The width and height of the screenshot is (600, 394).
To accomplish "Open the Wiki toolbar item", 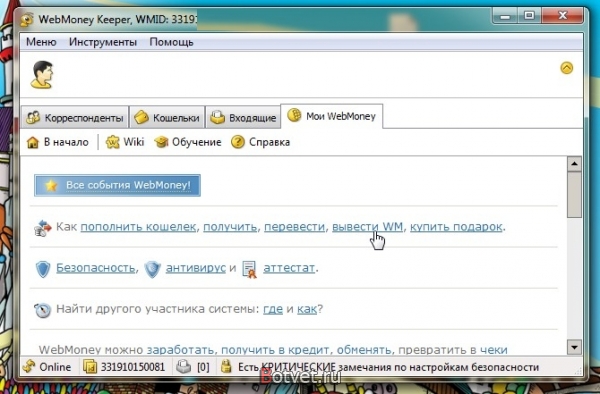I will (125, 142).
